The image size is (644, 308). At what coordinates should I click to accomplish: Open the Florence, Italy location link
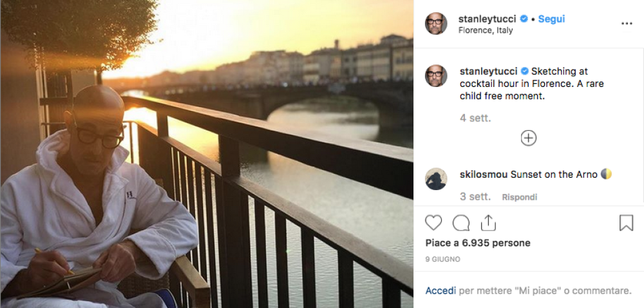[486, 30]
